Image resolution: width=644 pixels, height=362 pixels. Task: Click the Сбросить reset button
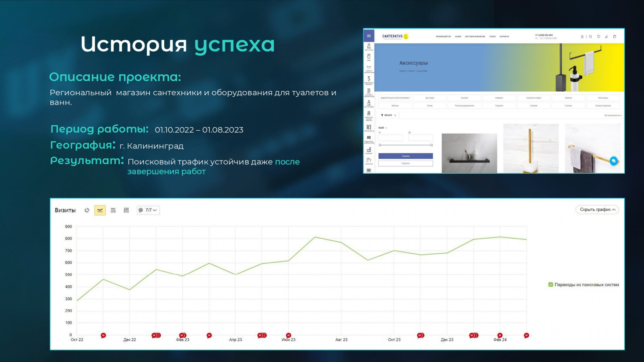coord(406,163)
